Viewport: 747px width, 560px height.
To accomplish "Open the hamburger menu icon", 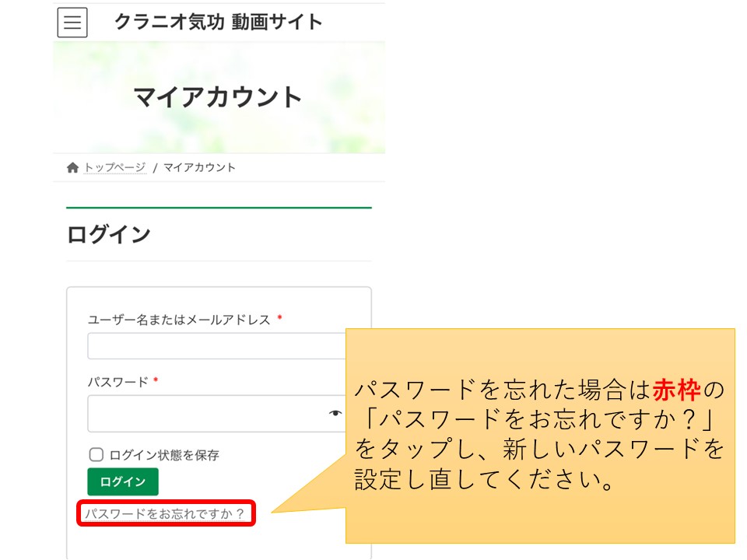I will [x=72, y=23].
